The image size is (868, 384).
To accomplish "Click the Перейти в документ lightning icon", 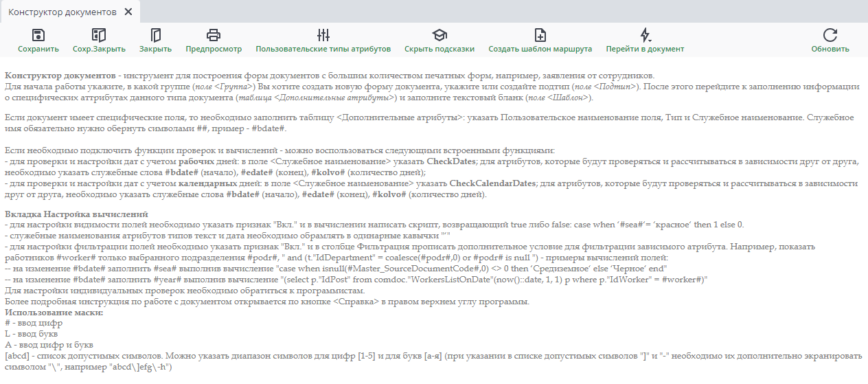I will click(645, 35).
